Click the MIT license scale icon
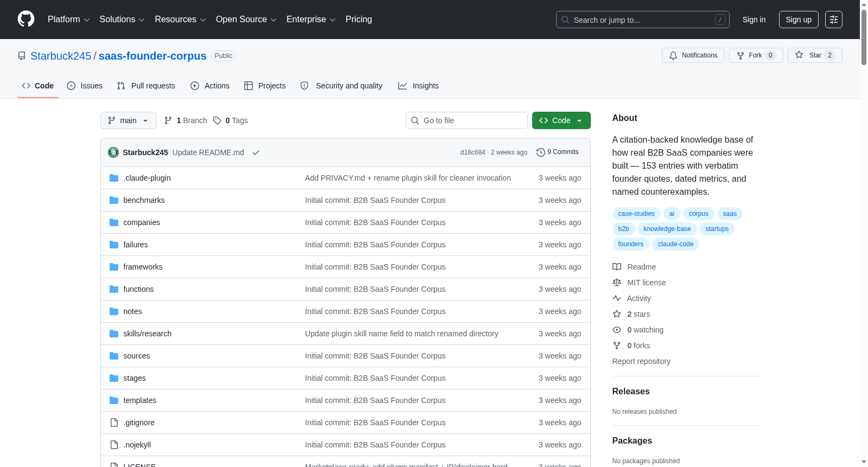Screen dimensions: 868x467 pyautogui.click(x=617, y=283)
